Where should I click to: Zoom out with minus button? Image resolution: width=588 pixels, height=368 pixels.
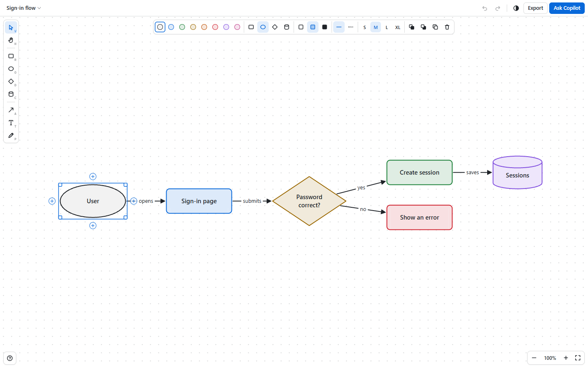point(534,358)
